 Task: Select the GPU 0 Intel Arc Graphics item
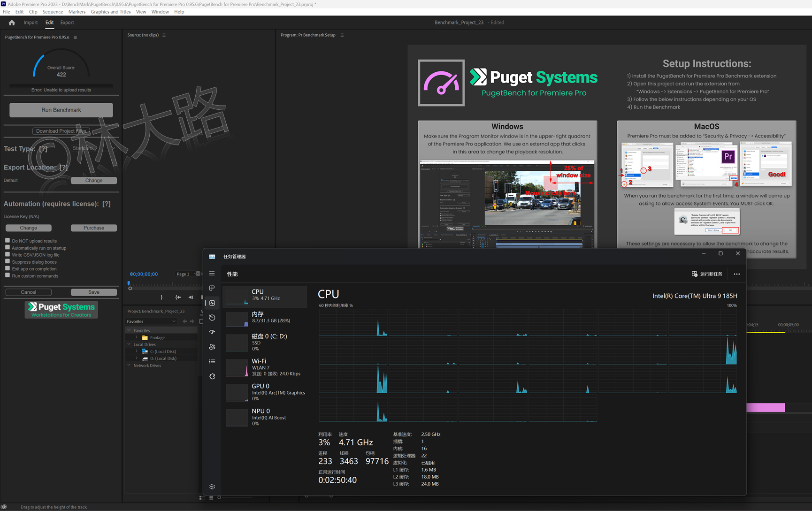pyautogui.click(x=265, y=392)
